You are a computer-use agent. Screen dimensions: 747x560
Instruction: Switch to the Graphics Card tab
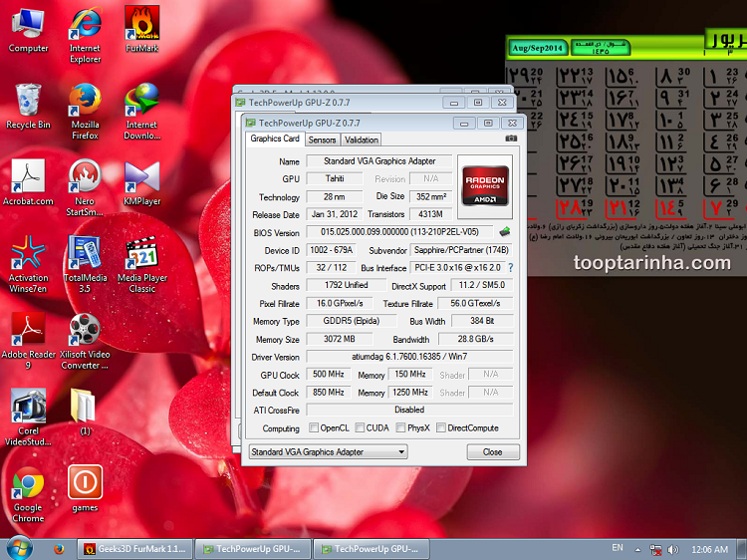pyautogui.click(x=275, y=139)
